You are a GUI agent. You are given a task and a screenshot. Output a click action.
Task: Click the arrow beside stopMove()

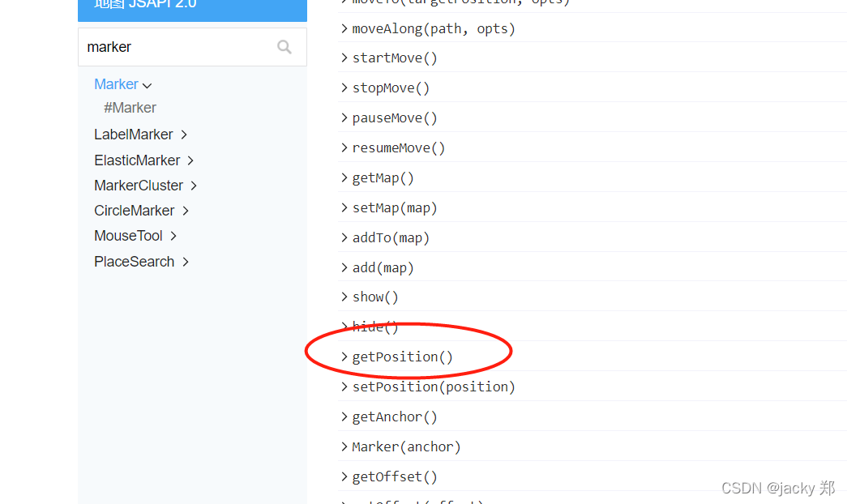344,88
